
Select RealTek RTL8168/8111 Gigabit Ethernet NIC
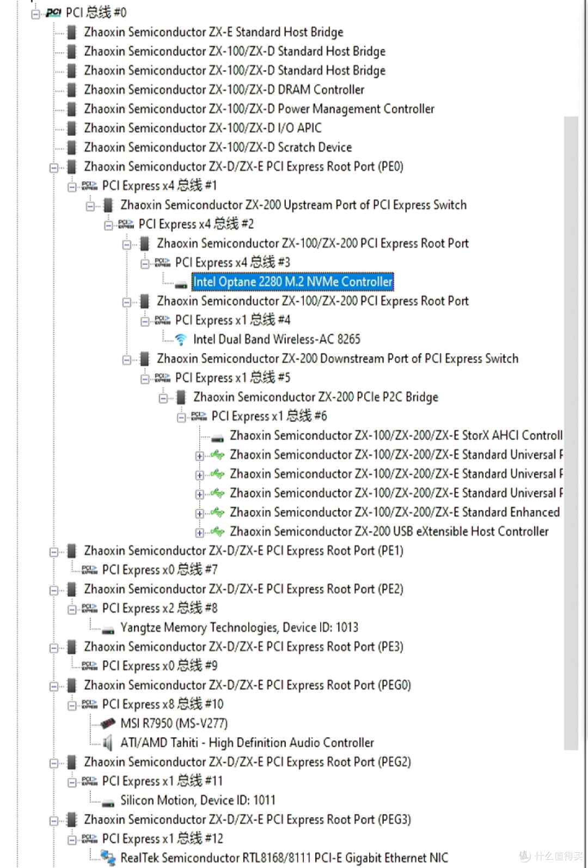(284, 858)
